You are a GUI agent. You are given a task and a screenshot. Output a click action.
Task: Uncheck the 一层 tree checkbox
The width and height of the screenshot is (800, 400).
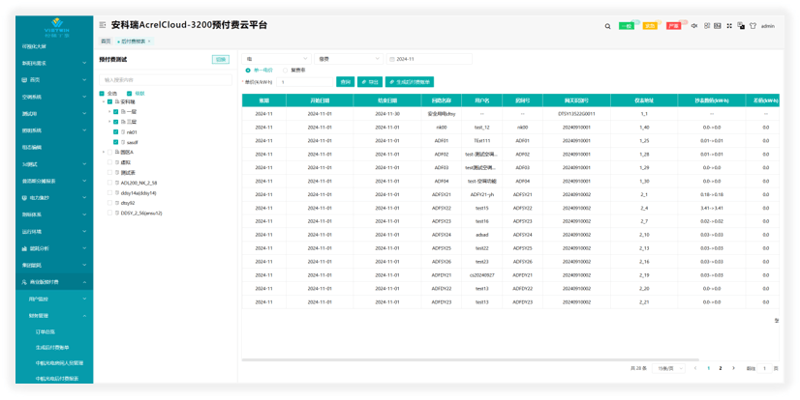(116, 112)
